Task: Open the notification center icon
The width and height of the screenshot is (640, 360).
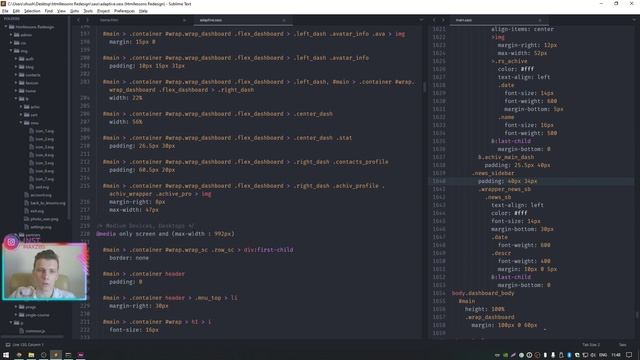Action: click(x=629, y=355)
